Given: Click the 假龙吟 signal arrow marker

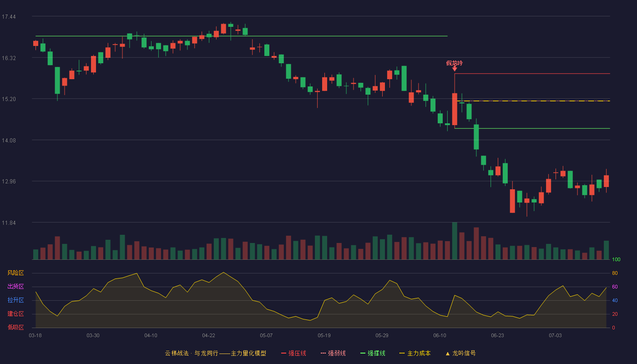Looking at the screenshot, I should (455, 69).
